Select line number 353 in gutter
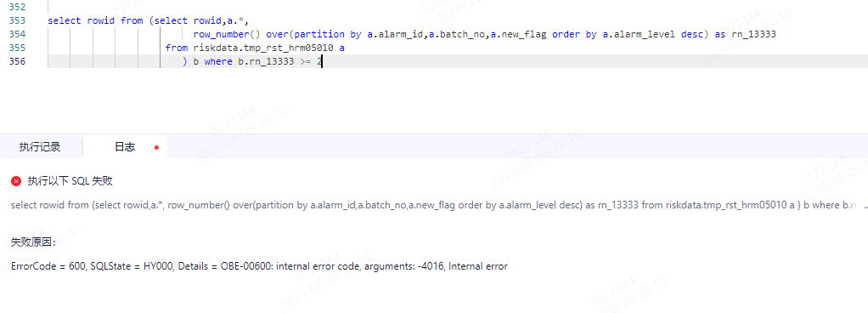 (x=18, y=20)
